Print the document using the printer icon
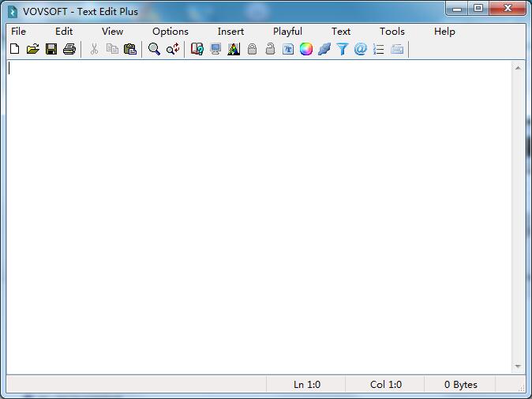 (x=69, y=49)
